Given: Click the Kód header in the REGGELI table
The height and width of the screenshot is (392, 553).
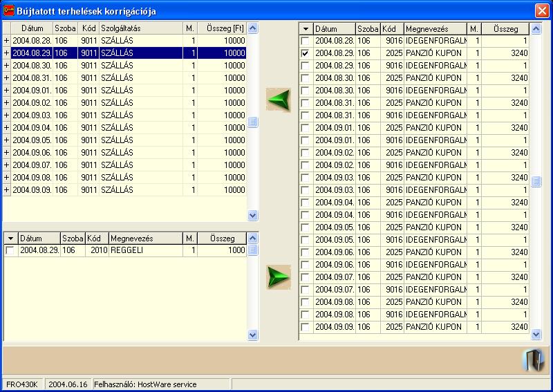Looking at the screenshot, I should pos(97,239).
